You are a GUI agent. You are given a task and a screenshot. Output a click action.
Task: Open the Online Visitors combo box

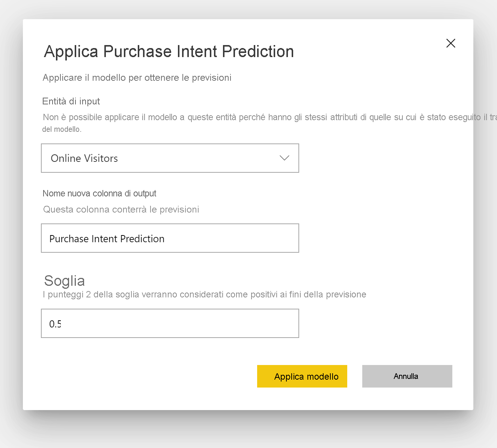(170, 158)
